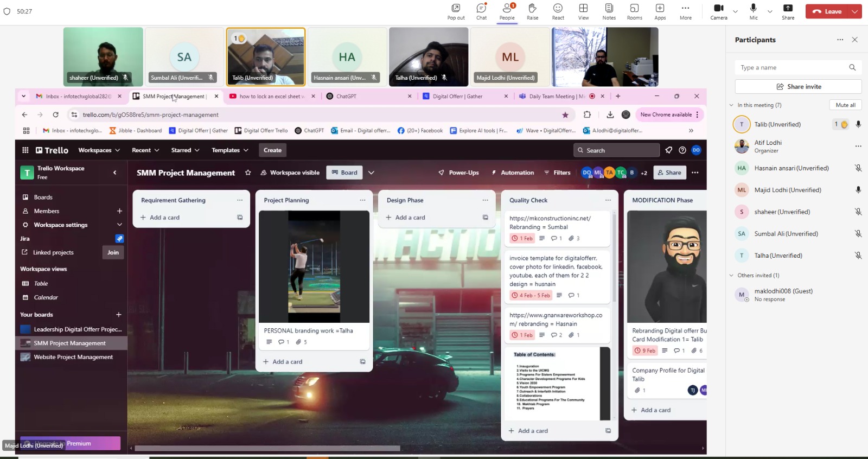Star the SMM Project Management board
Image resolution: width=868 pixels, height=459 pixels.
[x=248, y=173]
